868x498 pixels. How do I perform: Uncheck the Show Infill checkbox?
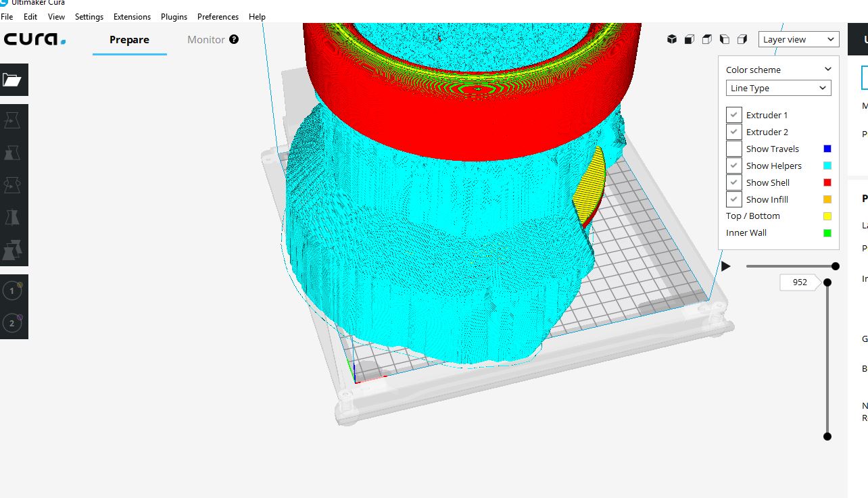pyautogui.click(x=734, y=199)
